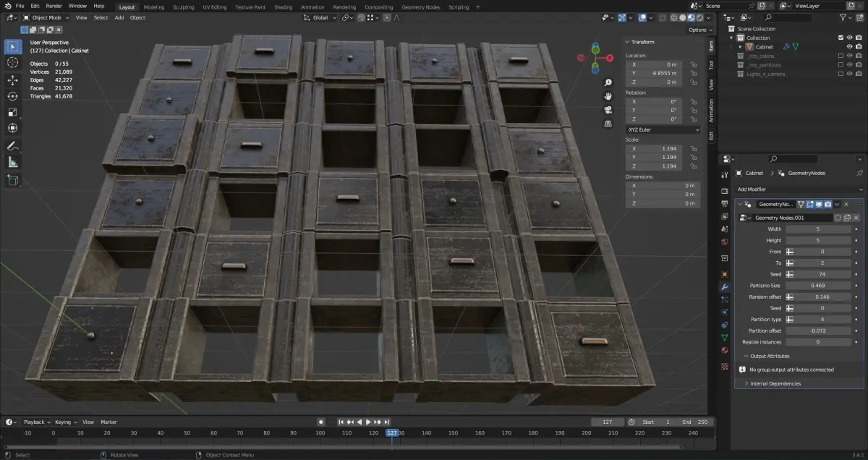This screenshot has width=868, height=460.
Task: Activate the Scale tool
Action: pyautogui.click(x=12, y=112)
